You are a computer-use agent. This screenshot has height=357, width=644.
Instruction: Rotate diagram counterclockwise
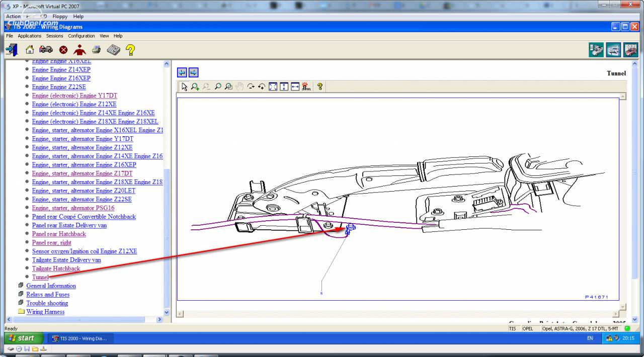[x=262, y=86]
